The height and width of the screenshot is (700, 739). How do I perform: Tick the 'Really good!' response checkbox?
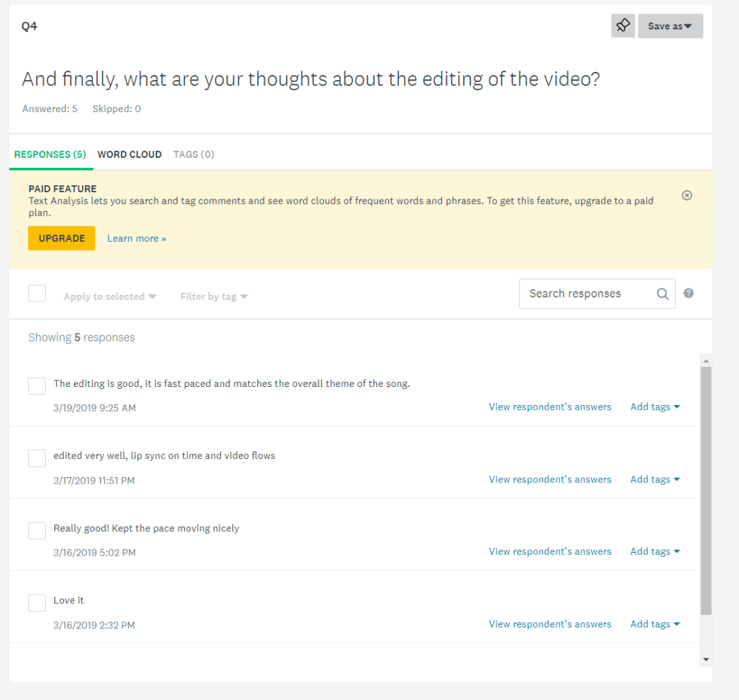pos(37,530)
